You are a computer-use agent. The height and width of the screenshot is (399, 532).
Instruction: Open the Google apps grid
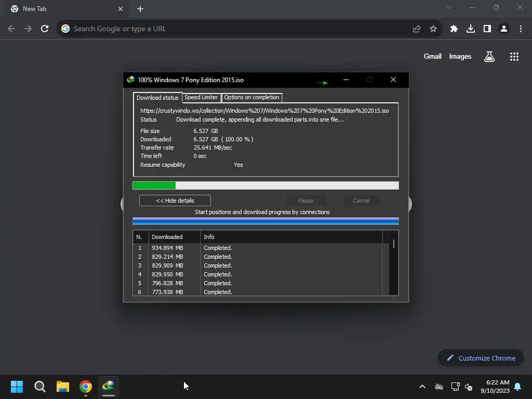pos(514,57)
